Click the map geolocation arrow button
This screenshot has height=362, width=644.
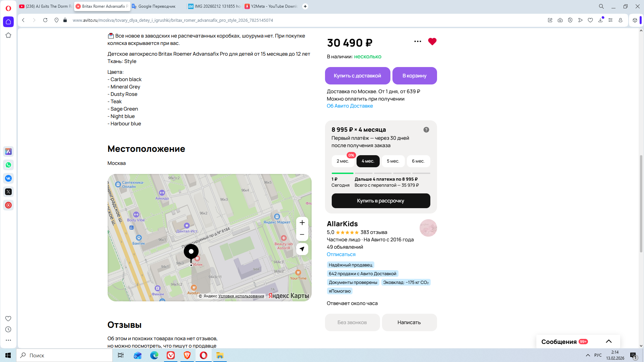(302, 249)
